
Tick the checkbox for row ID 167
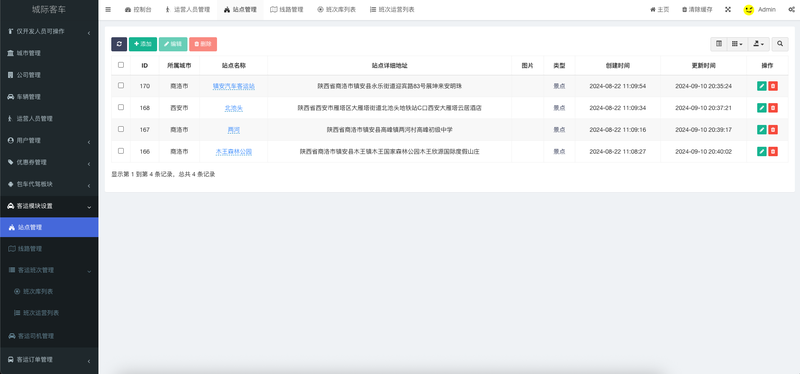point(121,129)
